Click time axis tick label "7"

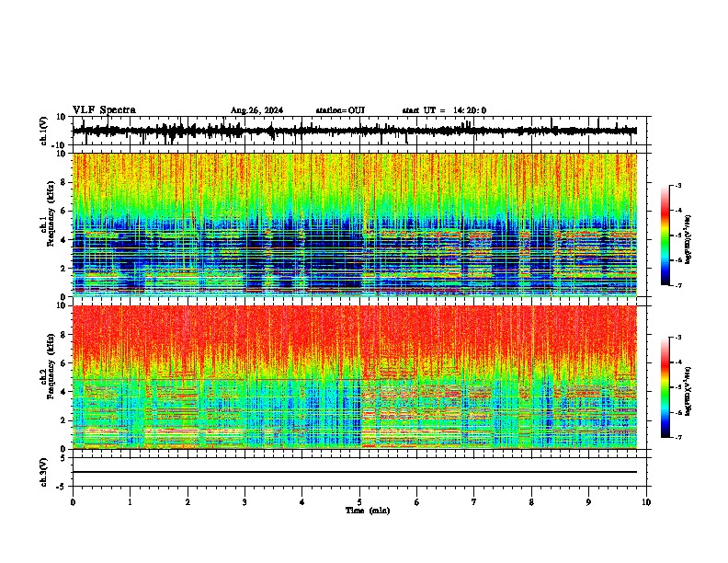[x=474, y=502]
